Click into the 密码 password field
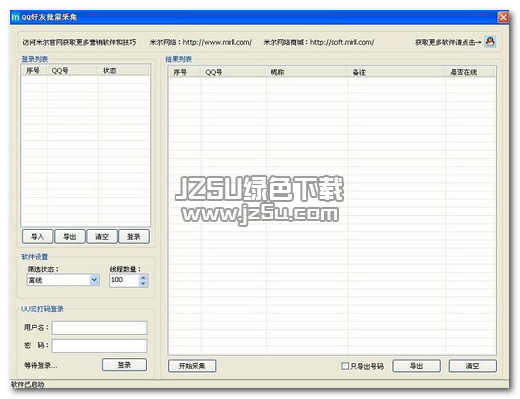 tap(99, 346)
